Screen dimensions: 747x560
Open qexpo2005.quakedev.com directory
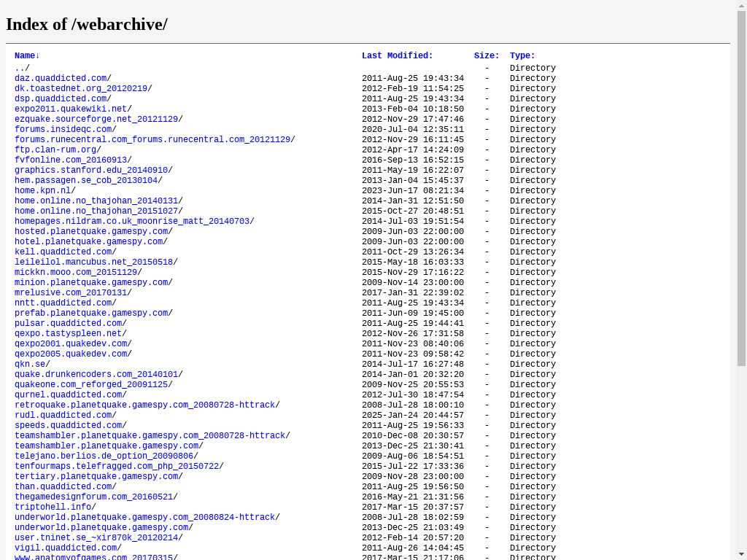pos(71,355)
